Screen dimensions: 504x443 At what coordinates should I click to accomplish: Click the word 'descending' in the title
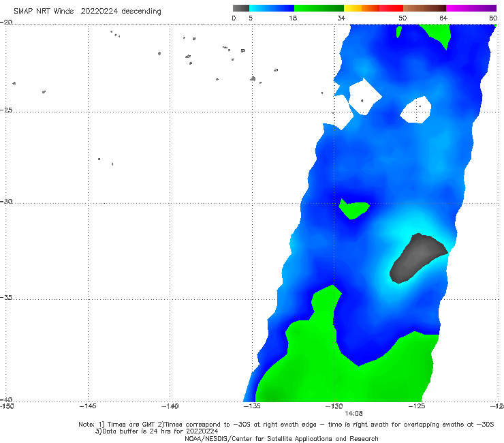[142, 12]
